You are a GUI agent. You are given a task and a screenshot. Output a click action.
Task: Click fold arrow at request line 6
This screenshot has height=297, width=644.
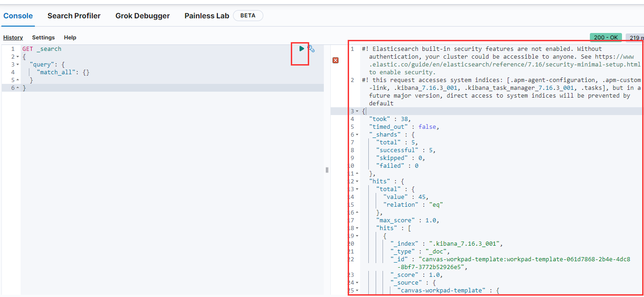click(x=17, y=88)
